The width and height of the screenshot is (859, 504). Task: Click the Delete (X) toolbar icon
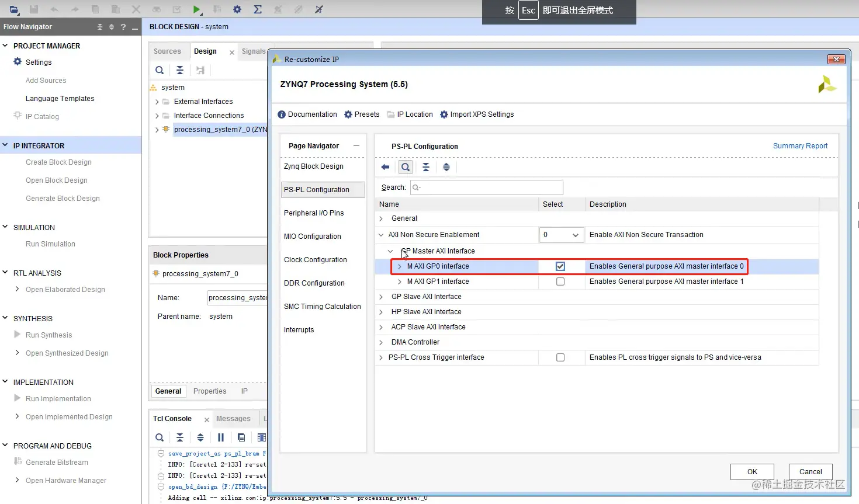[x=136, y=9]
